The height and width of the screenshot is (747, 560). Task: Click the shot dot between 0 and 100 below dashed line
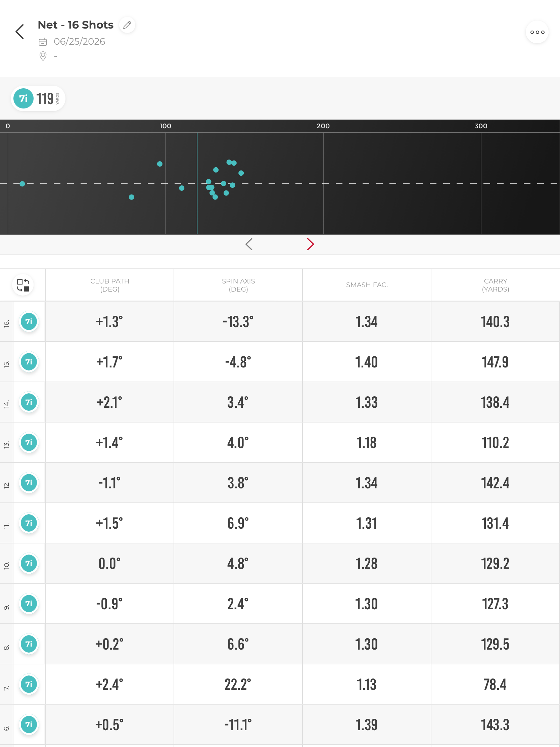[132, 197]
